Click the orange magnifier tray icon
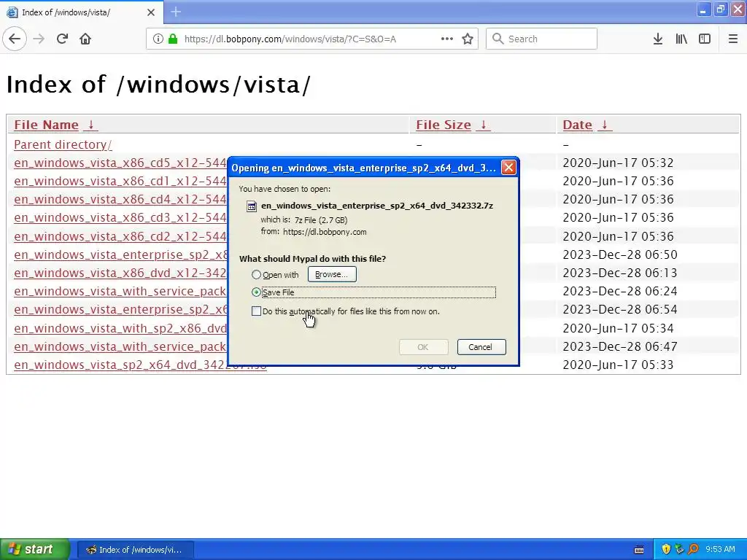The width and height of the screenshot is (747, 560). 693,549
